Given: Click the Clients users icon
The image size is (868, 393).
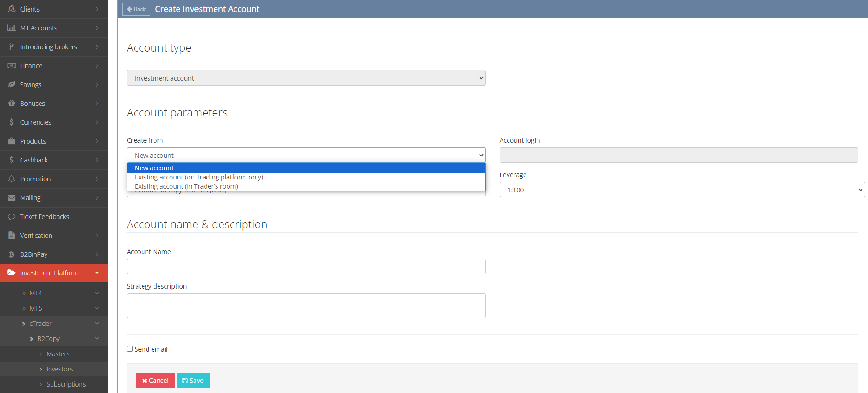Looking at the screenshot, I should (11, 9).
